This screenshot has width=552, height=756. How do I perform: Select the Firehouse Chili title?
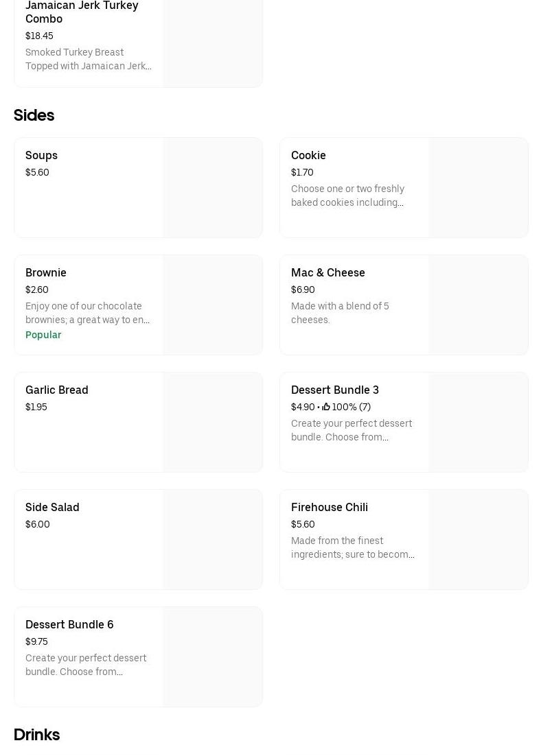pos(329,507)
